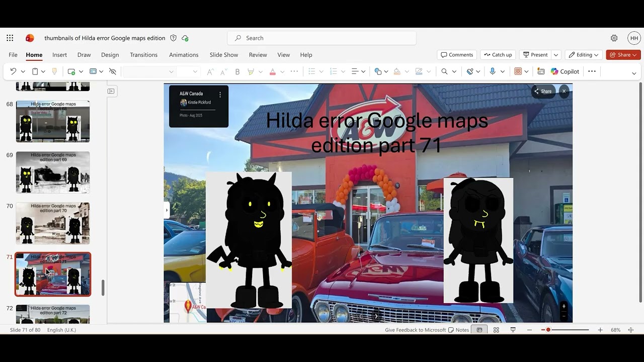Switch to the Animations tab

point(184,55)
